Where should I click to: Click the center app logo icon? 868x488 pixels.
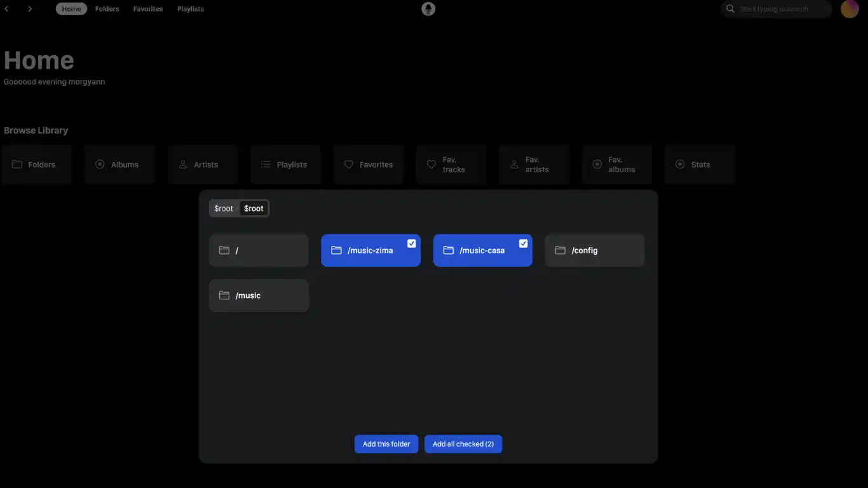(x=428, y=9)
